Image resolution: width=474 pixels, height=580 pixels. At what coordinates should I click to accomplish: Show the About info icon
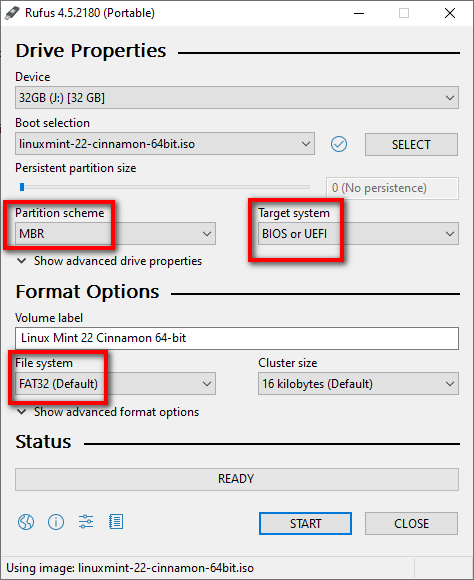click(x=56, y=522)
